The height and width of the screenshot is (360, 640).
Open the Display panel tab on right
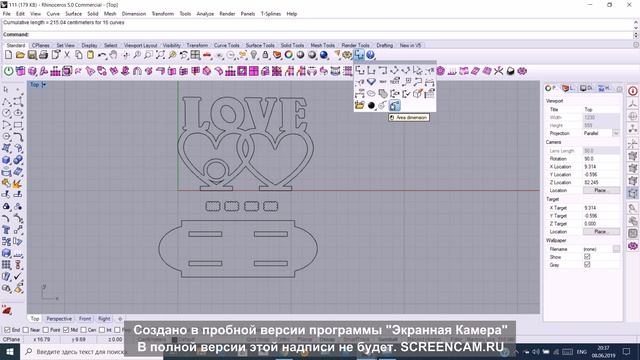[586, 88]
